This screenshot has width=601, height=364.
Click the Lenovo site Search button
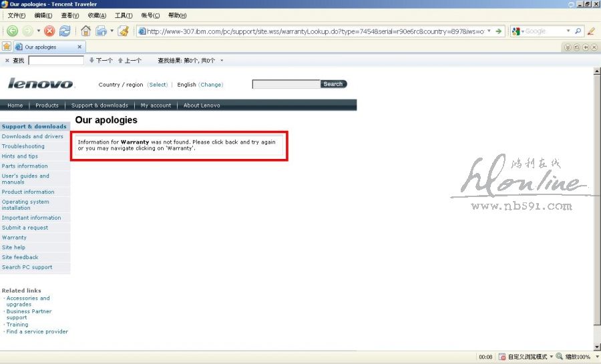point(333,84)
